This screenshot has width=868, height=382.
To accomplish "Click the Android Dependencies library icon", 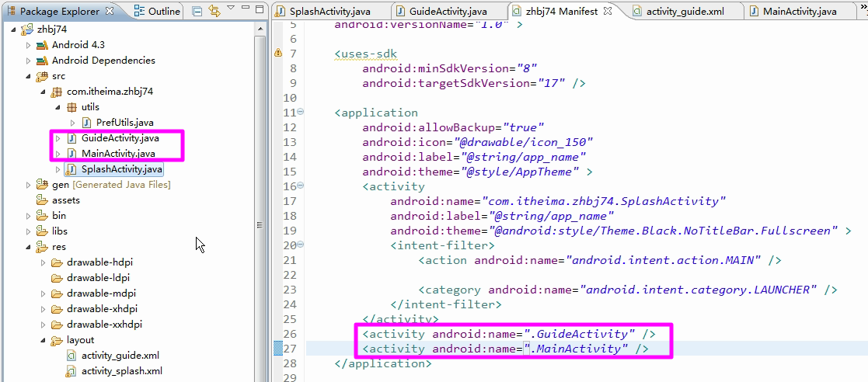I will pos(42,61).
